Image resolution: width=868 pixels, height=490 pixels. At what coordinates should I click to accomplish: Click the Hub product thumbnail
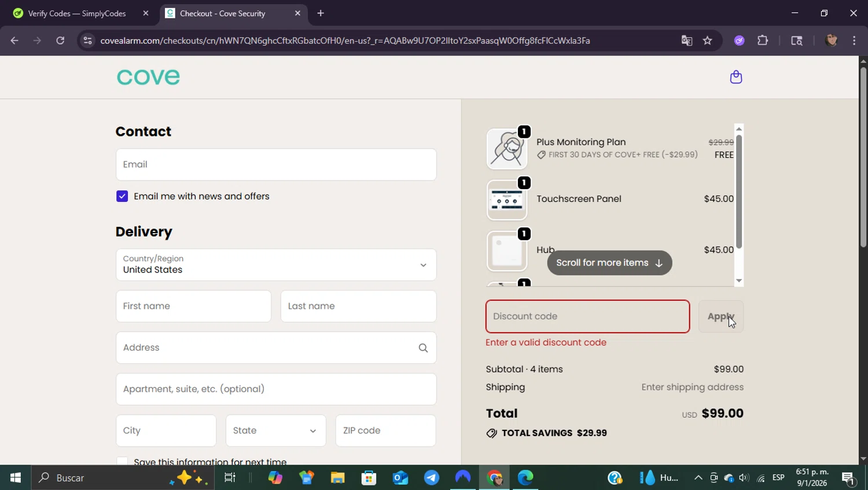coord(507,251)
